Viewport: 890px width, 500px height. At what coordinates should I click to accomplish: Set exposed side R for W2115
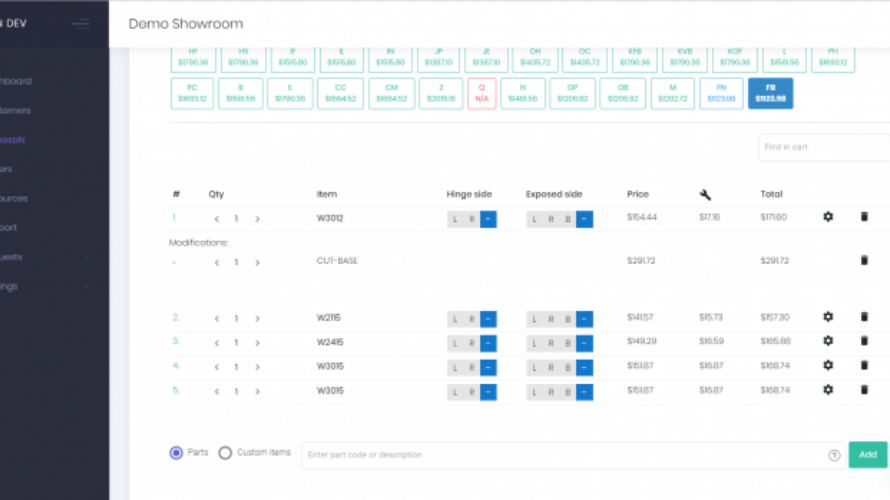pyautogui.click(x=551, y=319)
